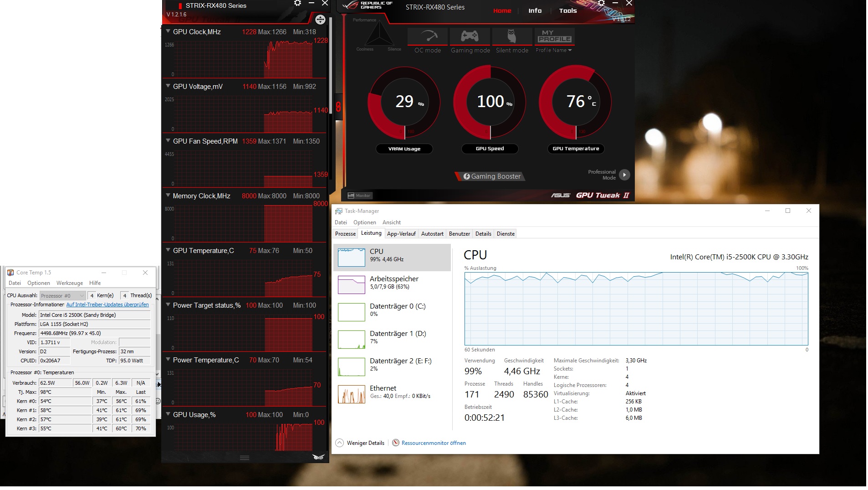The width and height of the screenshot is (868, 490).
Task: Click the owl icon at monitor window bottom
Action: point(318,457)
